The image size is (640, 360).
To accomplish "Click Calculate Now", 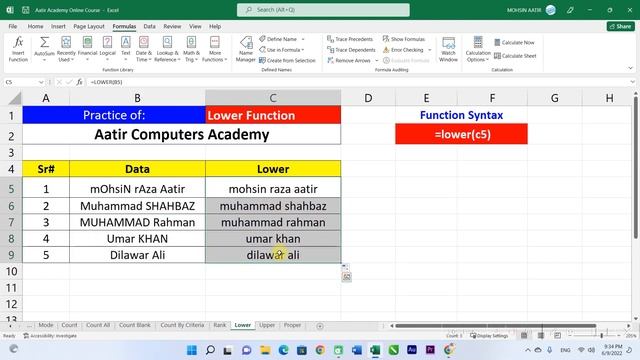I will 514,42.
